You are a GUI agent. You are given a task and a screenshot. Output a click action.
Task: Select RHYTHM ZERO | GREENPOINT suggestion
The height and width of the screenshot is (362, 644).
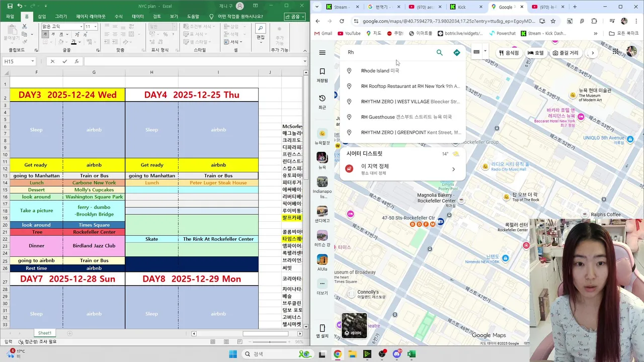(403, 133)
